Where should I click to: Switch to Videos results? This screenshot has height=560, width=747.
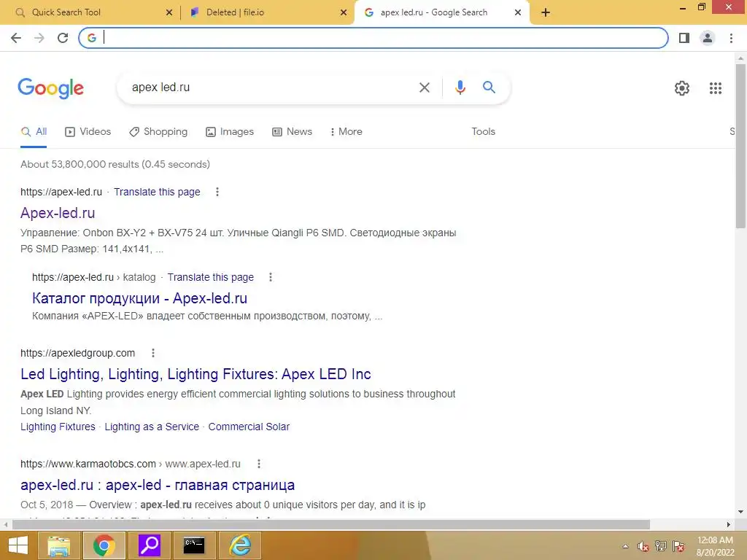[x=88, y=132]
